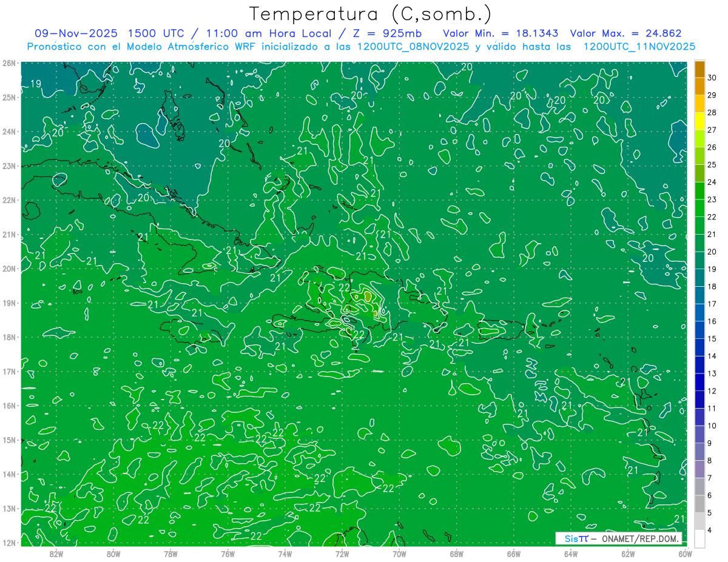Click the '14N' latitude axis label
This screenshot has height=562, width=728.
pyautogui.click(x=9, y=474)
